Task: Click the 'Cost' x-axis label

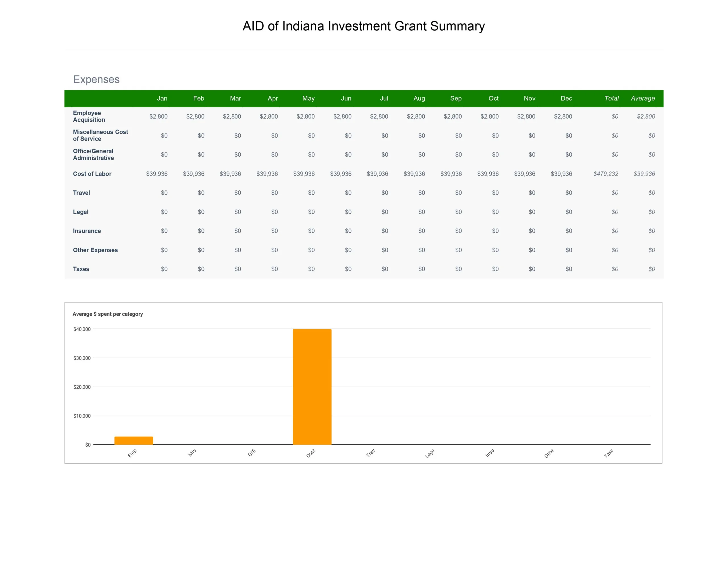Action: click(311, 453)
